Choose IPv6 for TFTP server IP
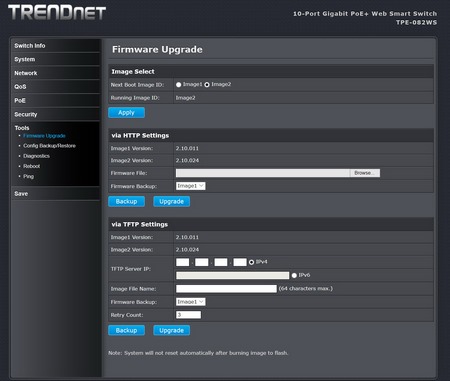 point(294,275)
